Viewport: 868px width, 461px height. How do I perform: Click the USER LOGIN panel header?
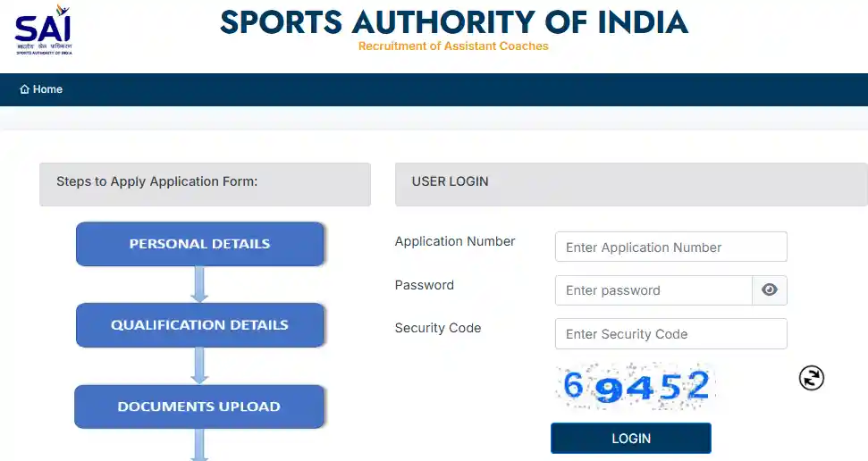point(630,181)
